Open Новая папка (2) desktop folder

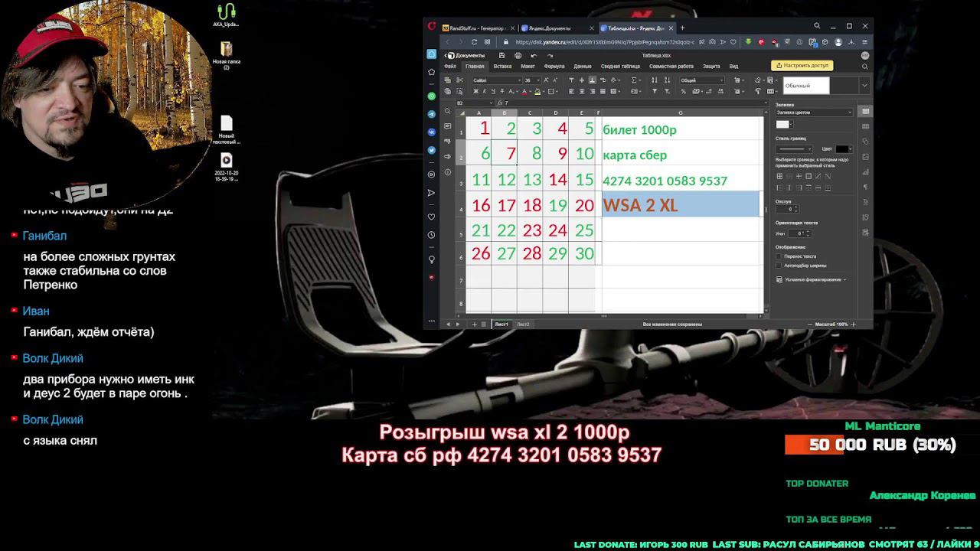pyautogui.click(x=226, y=57)
